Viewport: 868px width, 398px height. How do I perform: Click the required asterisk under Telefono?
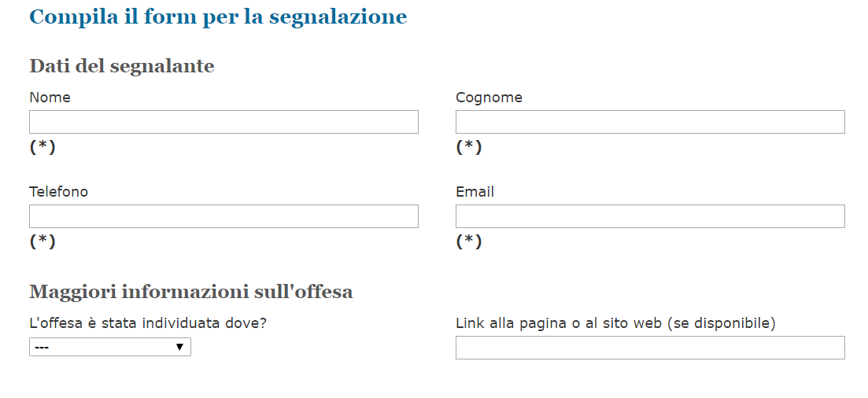point(42,241)
